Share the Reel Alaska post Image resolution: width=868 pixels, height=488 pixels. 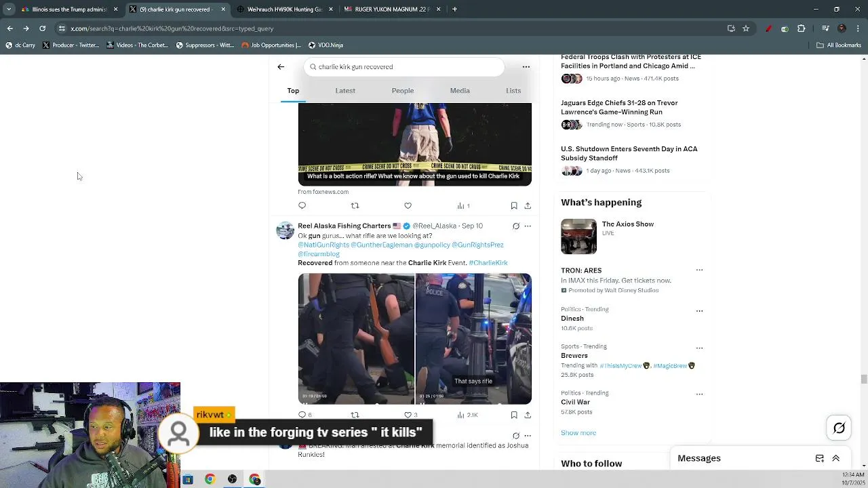click(x=528, y=414)
